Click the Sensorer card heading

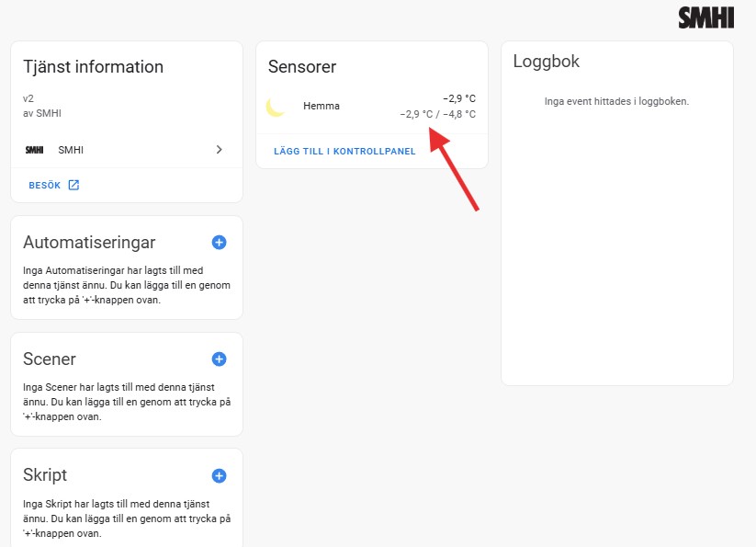pos(302,66)
